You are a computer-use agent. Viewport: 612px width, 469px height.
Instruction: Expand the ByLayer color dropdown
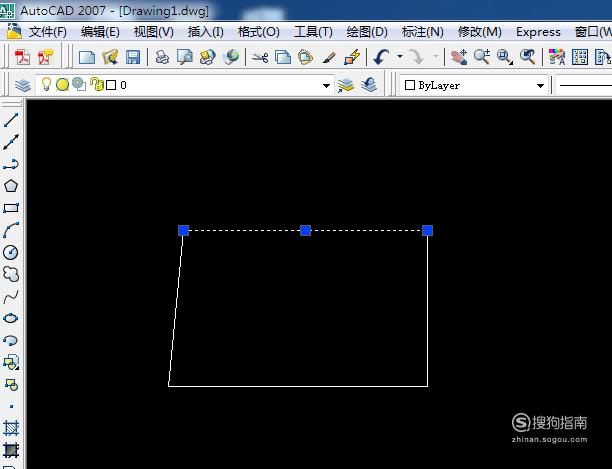coord(540,85)
